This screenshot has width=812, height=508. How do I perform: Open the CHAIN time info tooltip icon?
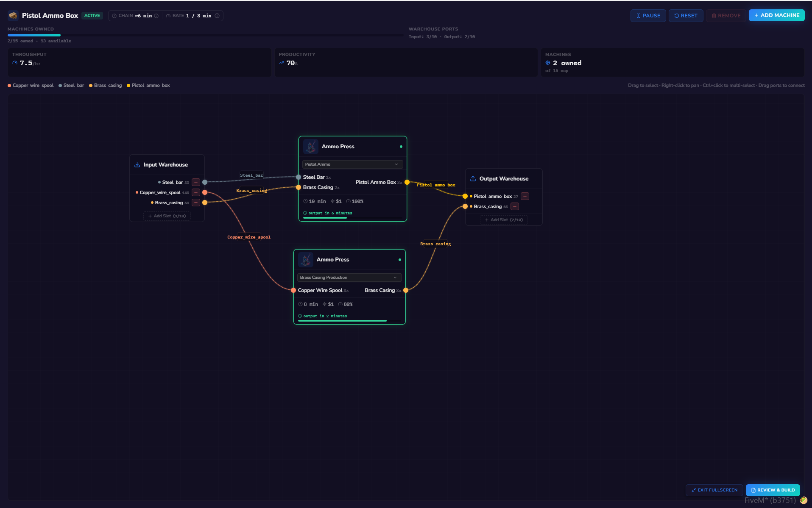[156, 16]
